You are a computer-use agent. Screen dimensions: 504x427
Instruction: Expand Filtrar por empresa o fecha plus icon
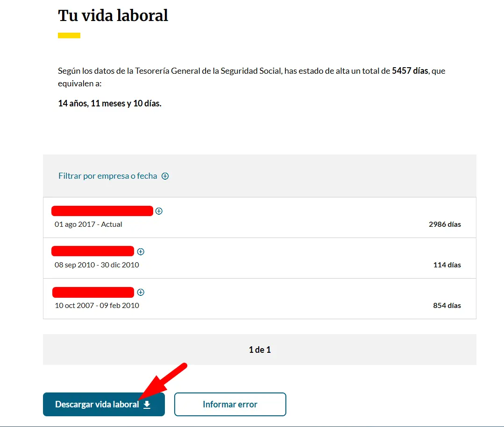coord(165,176)
